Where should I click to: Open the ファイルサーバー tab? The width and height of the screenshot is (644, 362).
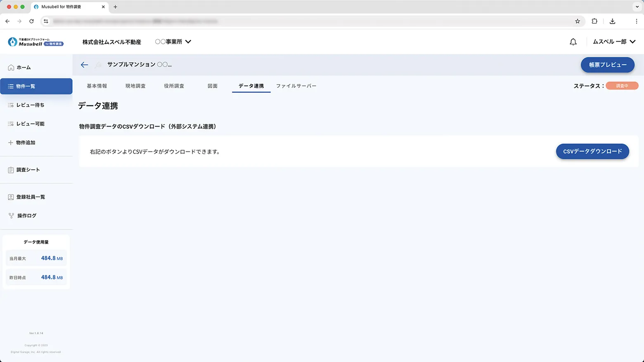tap(296, 85)
